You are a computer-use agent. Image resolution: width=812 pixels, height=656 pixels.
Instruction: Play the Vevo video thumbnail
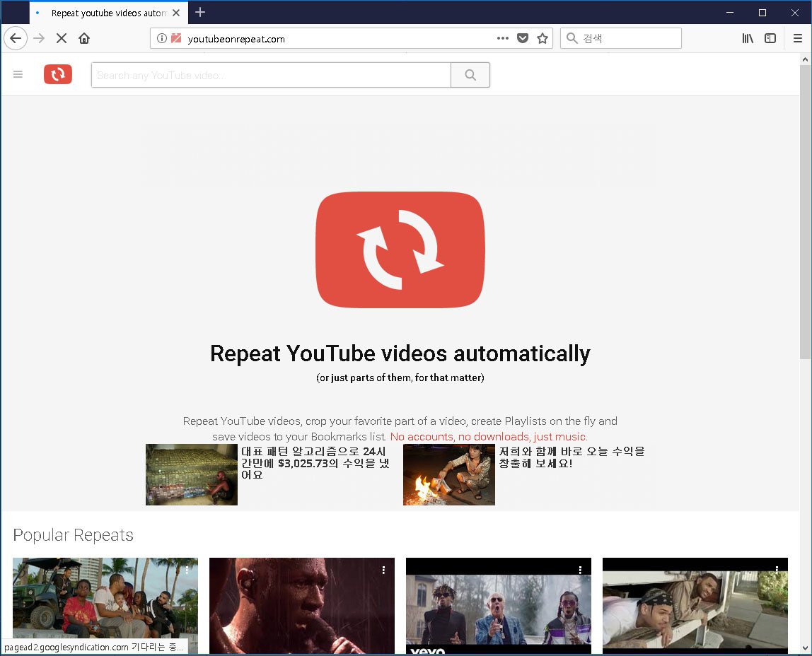(x=498, y=605)
